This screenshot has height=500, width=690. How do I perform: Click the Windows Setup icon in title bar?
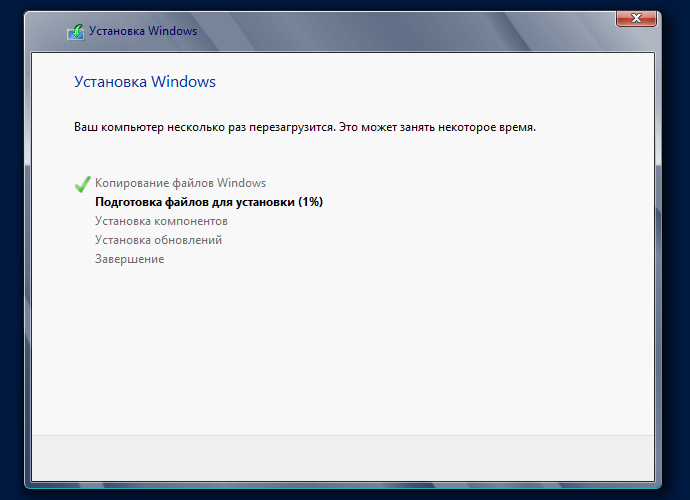(x=75, y=31)
